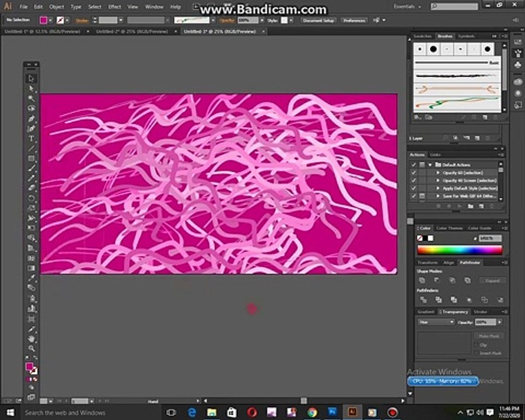
Task: Select the Eyedropper tool
Action: tap(31, 278)
